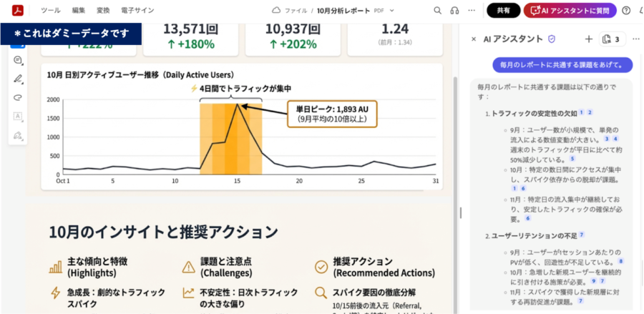
Task: Select the freehand draw loop tool
Action: (18, 97)
